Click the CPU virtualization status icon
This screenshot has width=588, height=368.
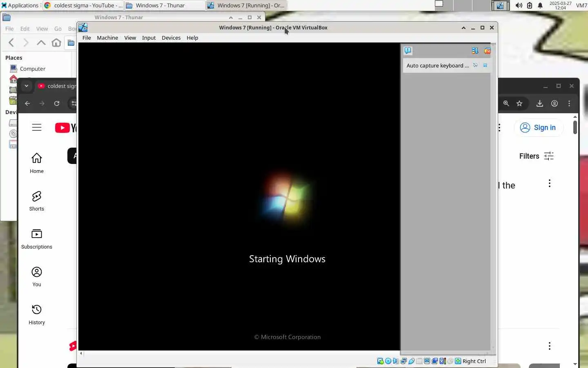[x=443, y=361]
